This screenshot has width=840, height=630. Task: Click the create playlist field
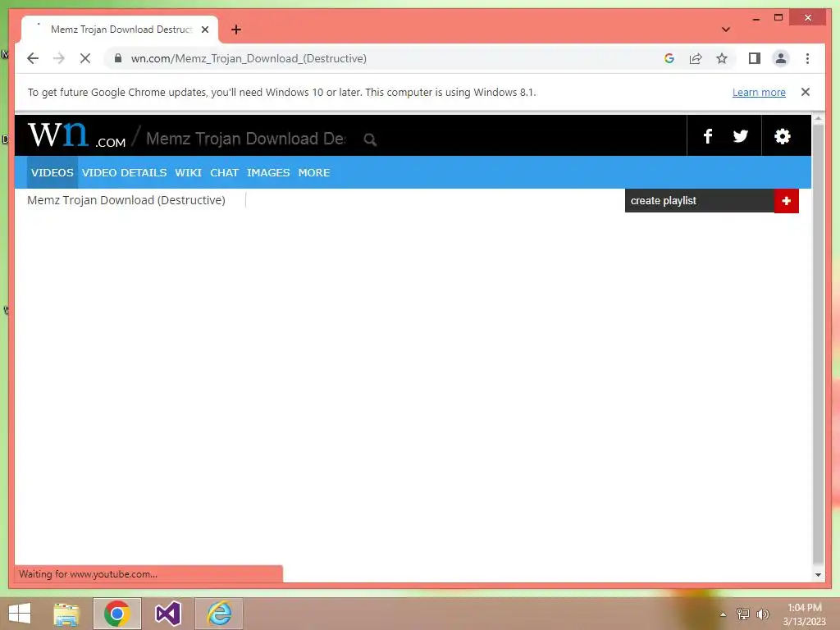tap(699, 201)
